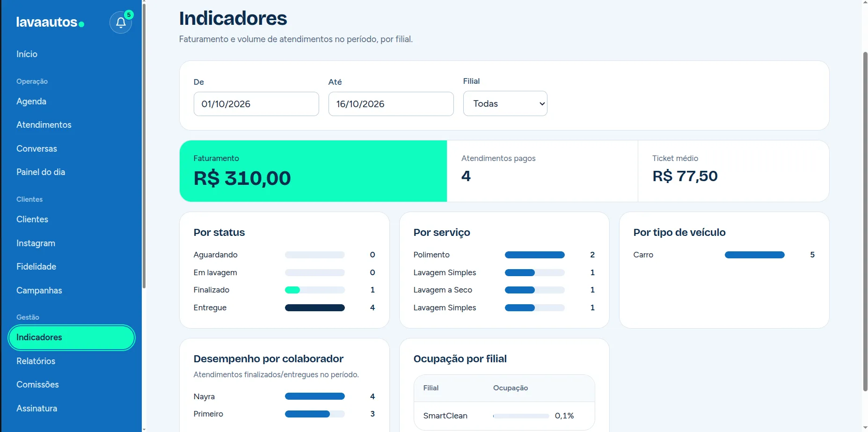Open Atendimentos page
The height and width of the screenshot is (432, 868).
click(44, 125)
